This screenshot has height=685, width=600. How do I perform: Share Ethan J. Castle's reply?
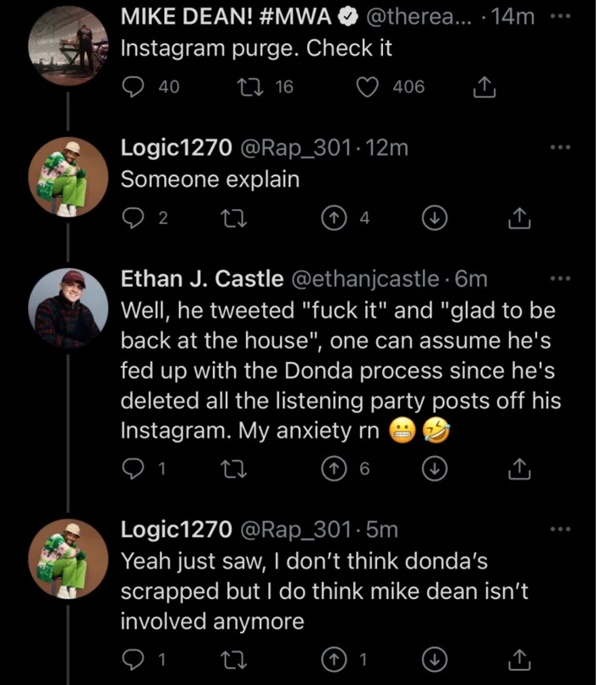pos(519,467)
